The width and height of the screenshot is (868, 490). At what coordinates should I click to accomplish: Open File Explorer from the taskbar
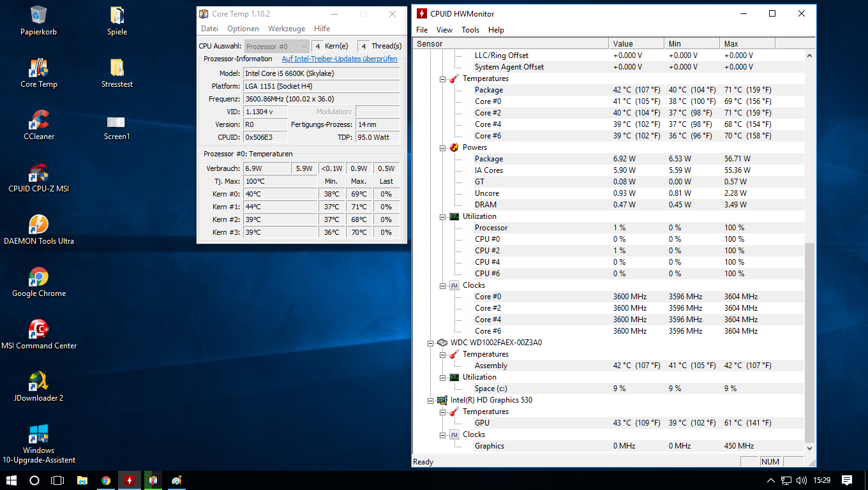(82, 480)
